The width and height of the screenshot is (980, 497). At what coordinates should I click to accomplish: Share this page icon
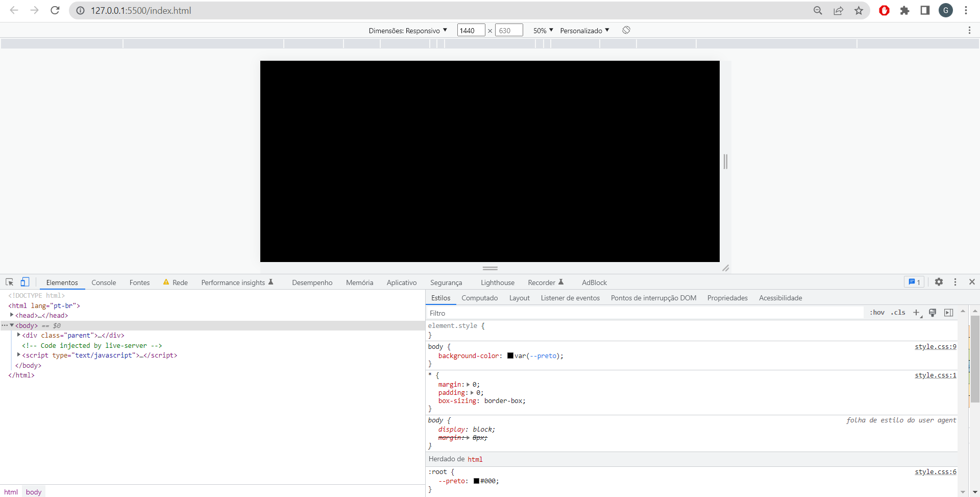click(x=838, y=10)
